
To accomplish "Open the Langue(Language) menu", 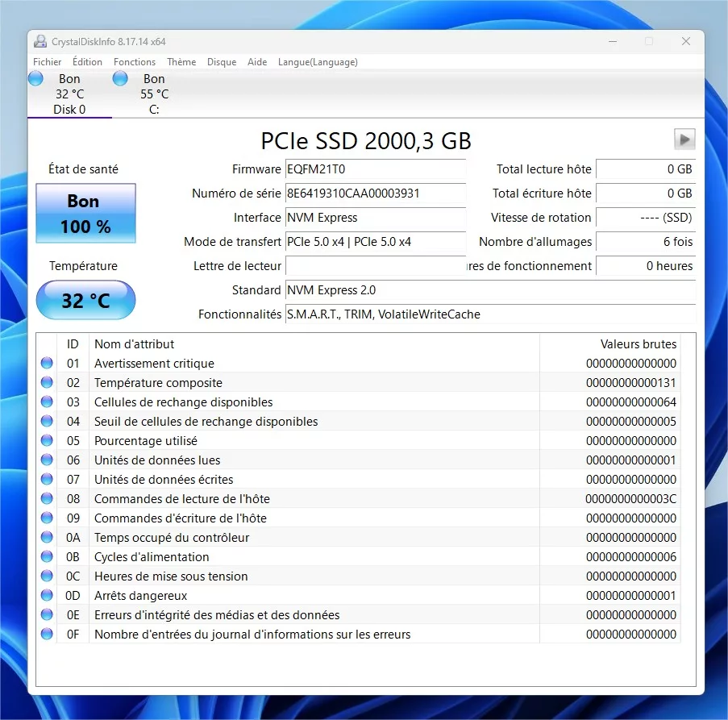I will (318, 62).
